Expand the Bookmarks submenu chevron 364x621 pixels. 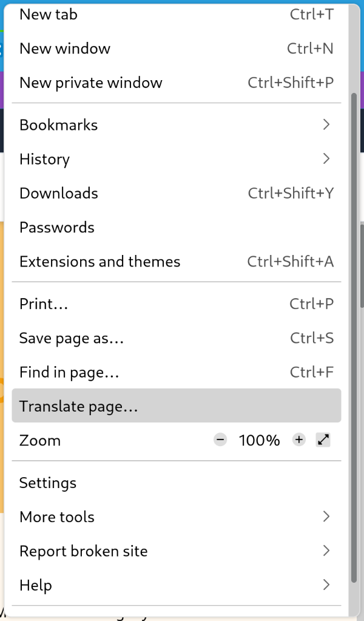(x=326, y=124)
